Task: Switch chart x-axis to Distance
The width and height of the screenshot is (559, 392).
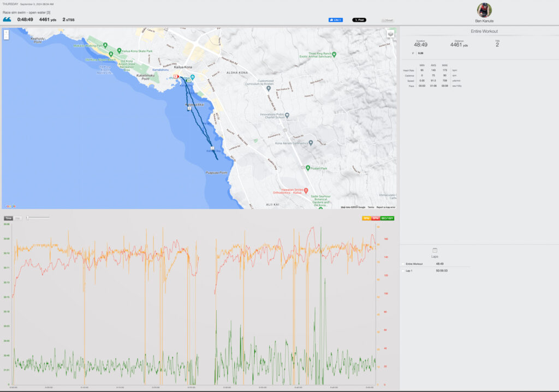Action: pyautogui.click(x=17, y=218)
